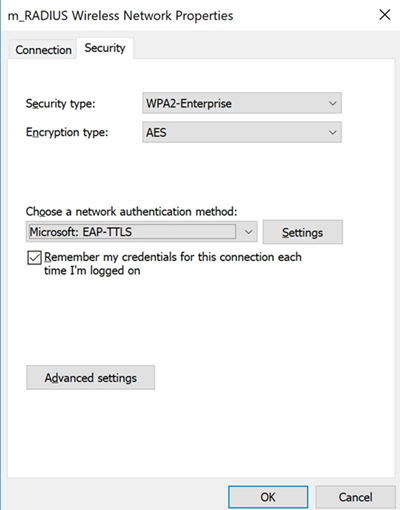Click the Encryption type label
The image size is (400, 510).
pyautogui.click(x=67, y=133)
